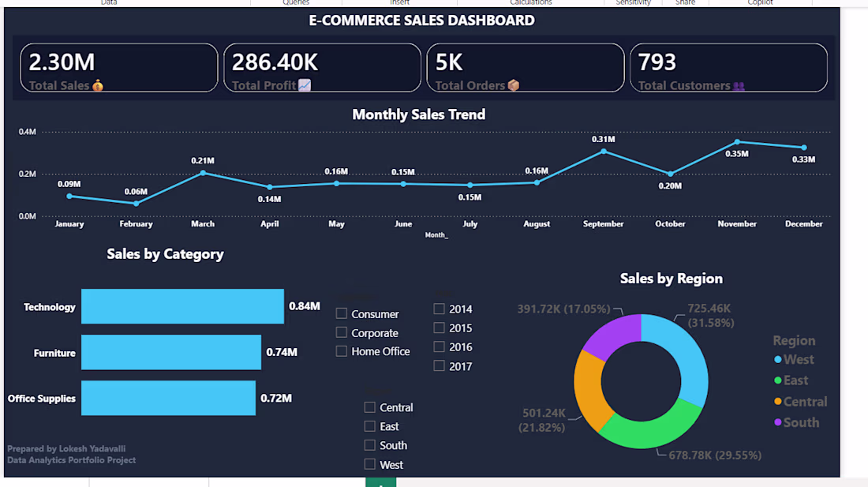868x487 pixels.
Task: Click the package icon beside Total Orders
Action: 514,85
